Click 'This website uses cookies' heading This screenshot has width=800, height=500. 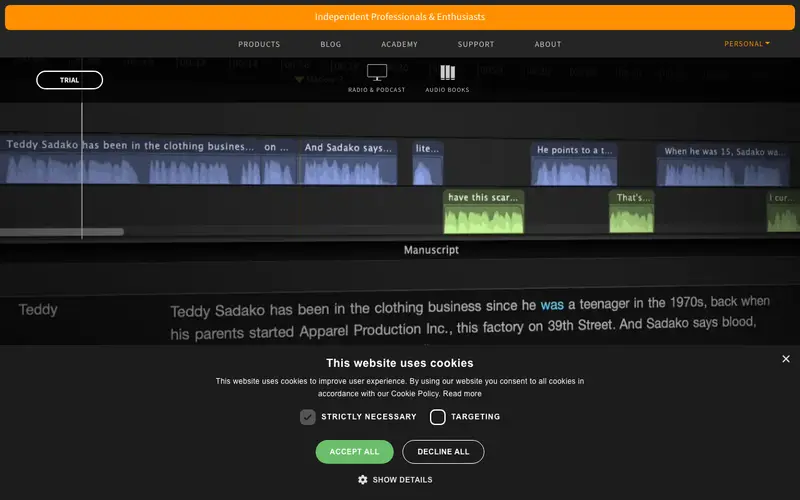pos(399,363)
